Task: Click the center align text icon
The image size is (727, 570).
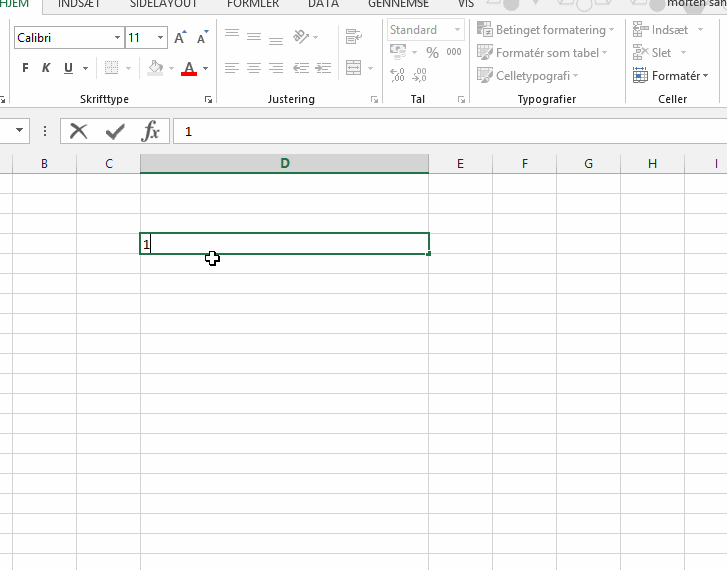Action: [254, 68]
